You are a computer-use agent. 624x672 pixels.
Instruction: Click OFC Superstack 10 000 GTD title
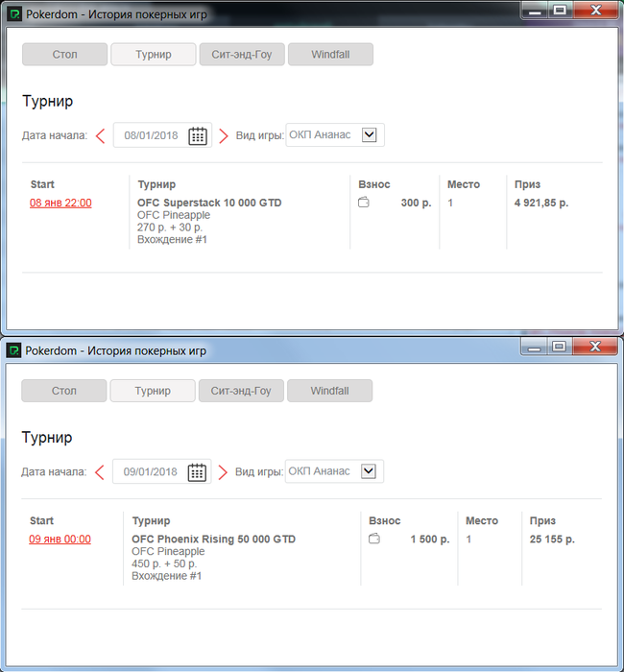pyautogui.click(x=209, y=203)
